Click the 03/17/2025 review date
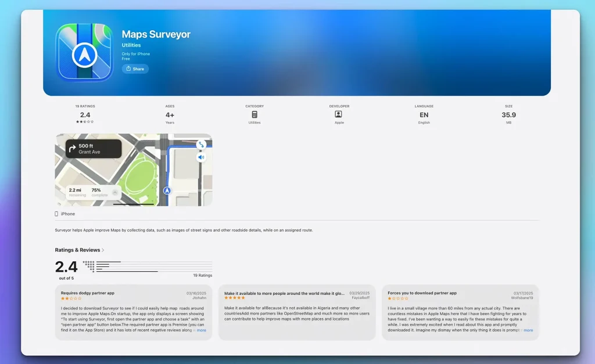595x364 pixels. [x=524, y=293]
